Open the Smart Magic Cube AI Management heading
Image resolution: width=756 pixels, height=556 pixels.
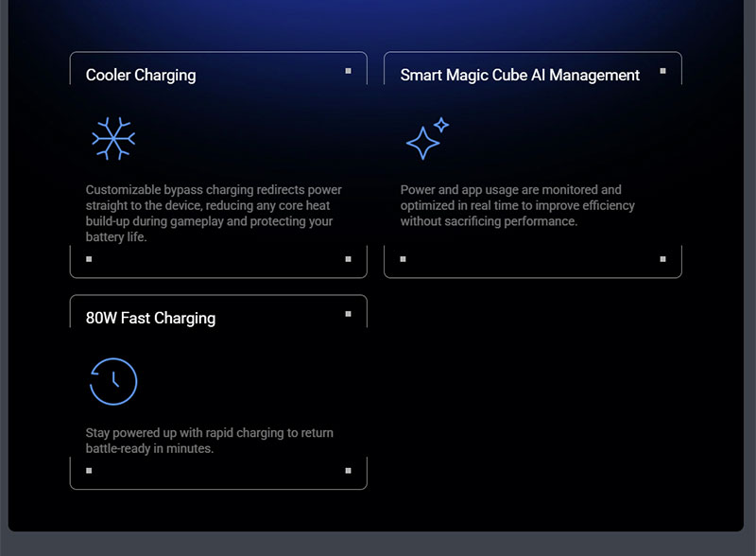point(520,76)
